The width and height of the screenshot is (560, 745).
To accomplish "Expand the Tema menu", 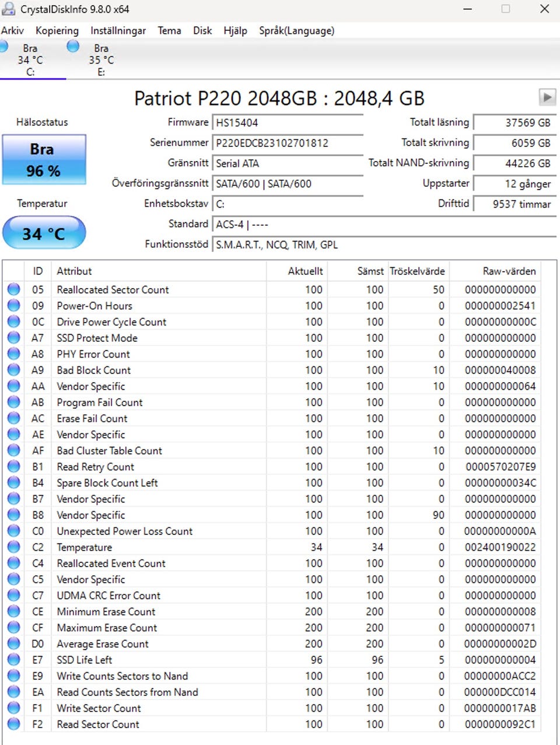I will click(x=169, y=31).
